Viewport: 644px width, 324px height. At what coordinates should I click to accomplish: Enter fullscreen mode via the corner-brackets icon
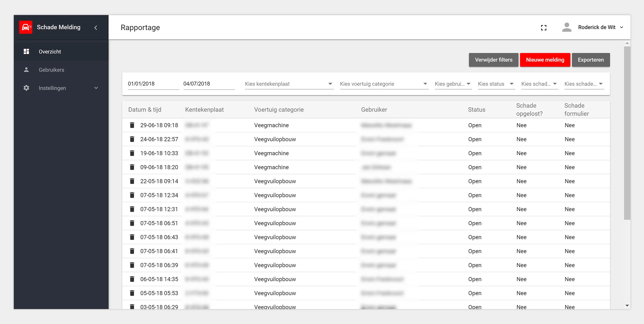[544, 28]
